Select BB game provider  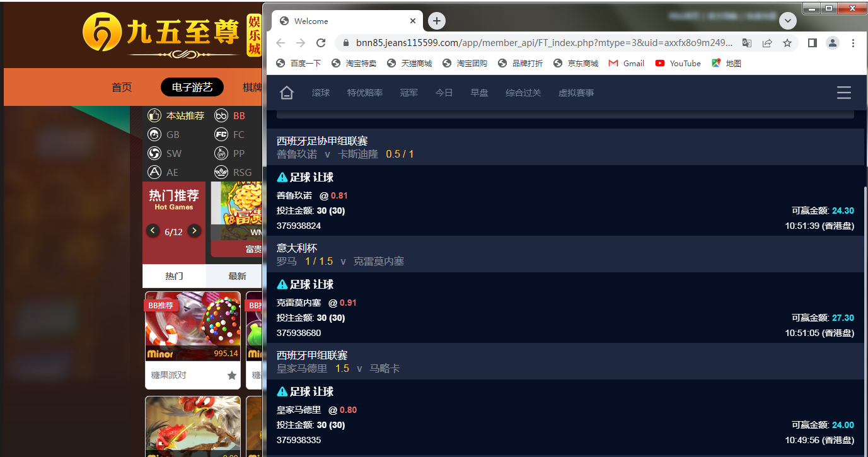coord(230,115)
